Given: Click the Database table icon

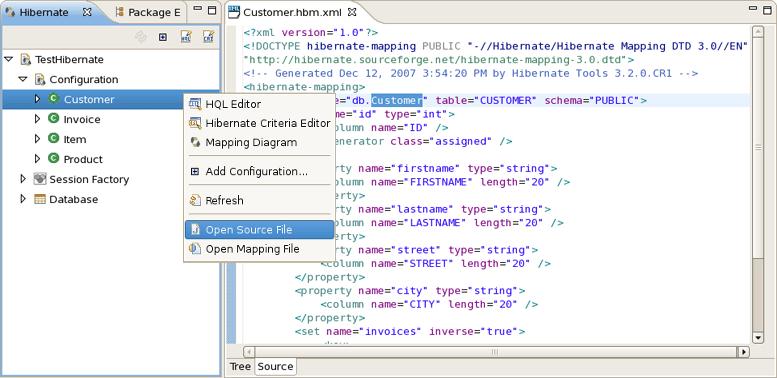Looking at the screenshot, I should coord(40,199).
